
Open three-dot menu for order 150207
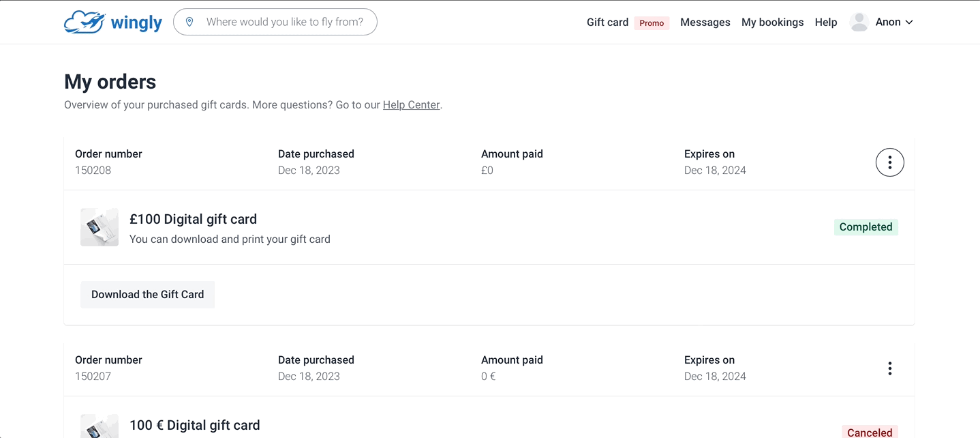coord(889,368)
